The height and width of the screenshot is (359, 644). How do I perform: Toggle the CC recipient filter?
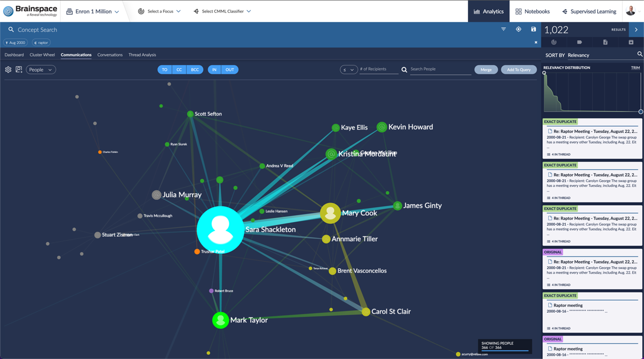[x=179, y=70]
